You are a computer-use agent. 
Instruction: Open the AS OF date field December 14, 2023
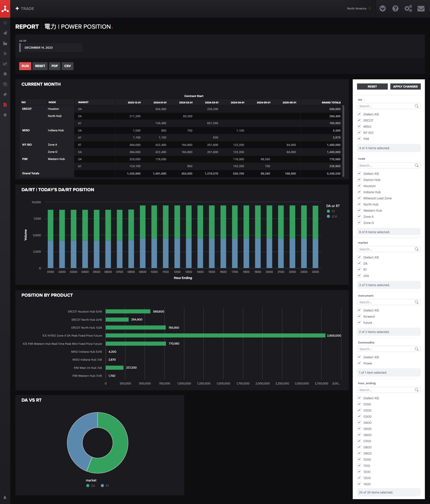[x=51, y=47]
